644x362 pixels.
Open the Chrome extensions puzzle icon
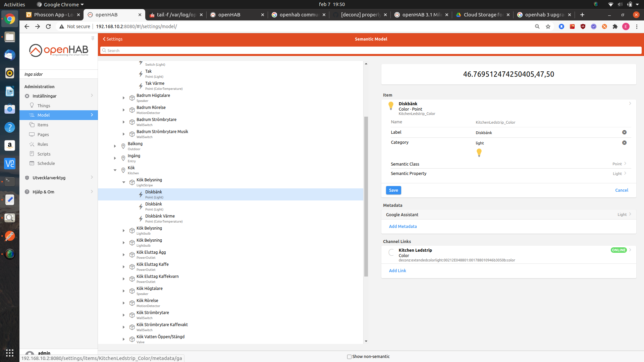coord(615,26)
